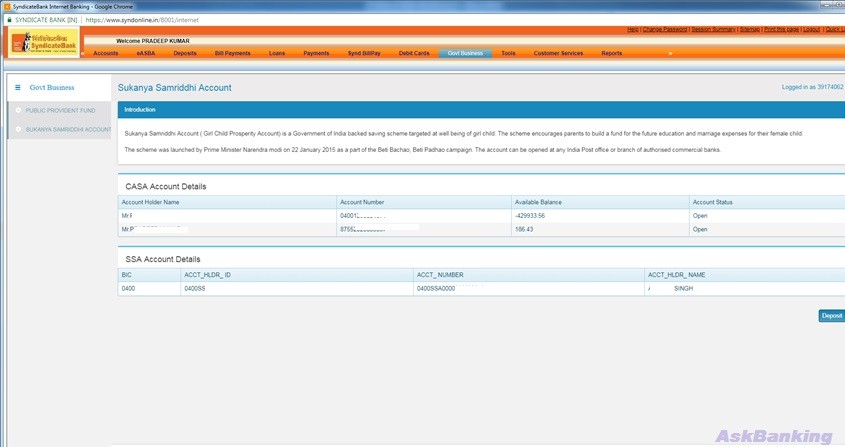Click the Logout link
The width and height of the screenshot is (845, 447).
[812, 29]
